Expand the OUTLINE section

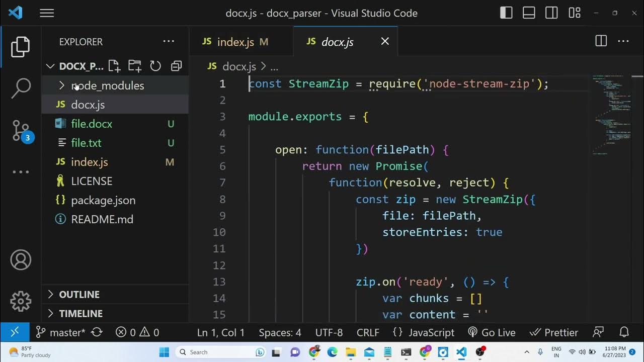tap(79, 294)
